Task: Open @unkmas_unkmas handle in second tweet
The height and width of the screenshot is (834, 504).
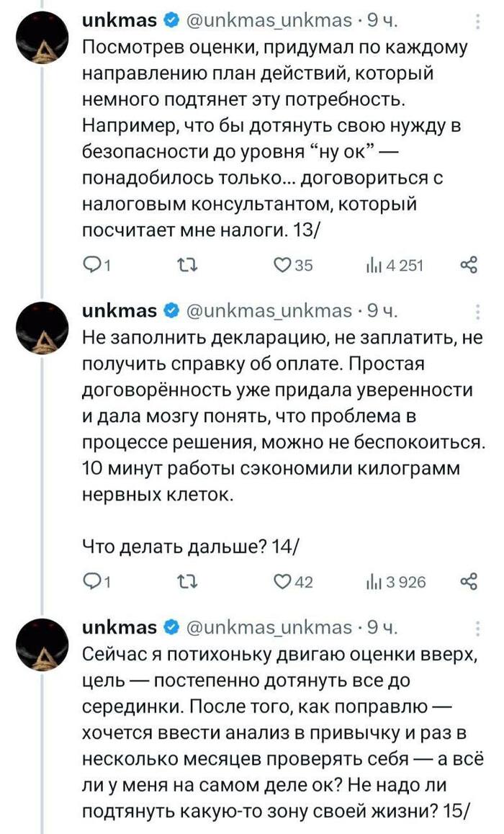Action: click(x=269, y=311)
